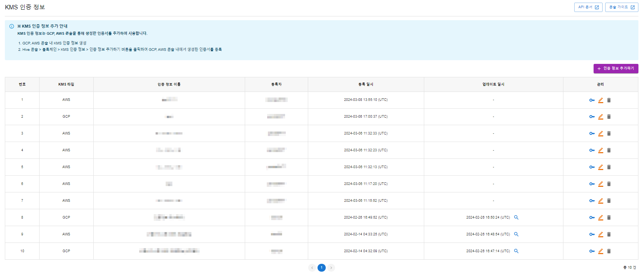Click the 총 10 건 total count

(630, 268)
